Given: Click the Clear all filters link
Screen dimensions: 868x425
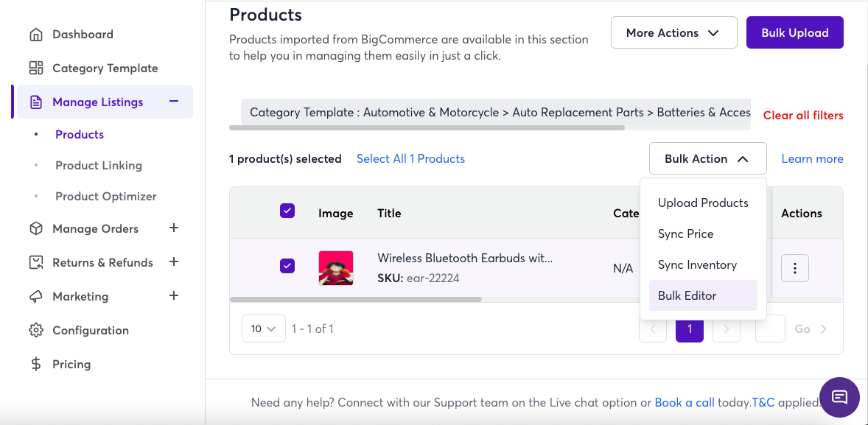Looking at the screenshot, I should tap(802, 116).
